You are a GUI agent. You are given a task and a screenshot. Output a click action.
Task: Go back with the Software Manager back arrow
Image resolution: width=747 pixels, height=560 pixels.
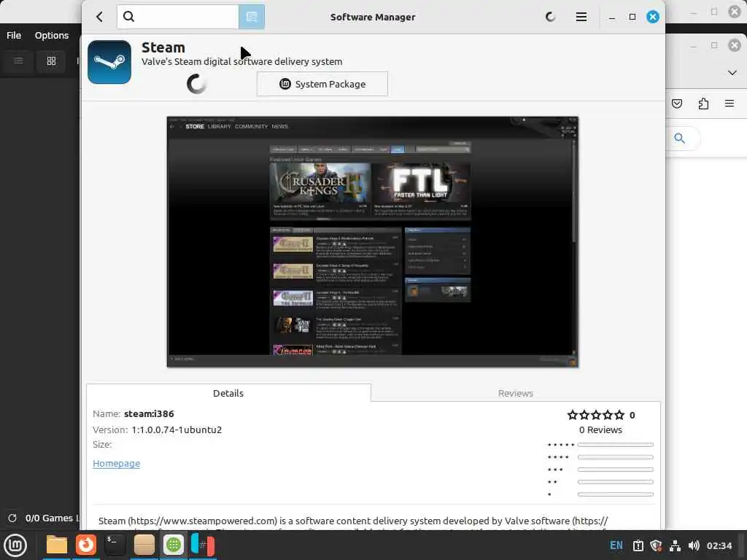coord(99,17)
